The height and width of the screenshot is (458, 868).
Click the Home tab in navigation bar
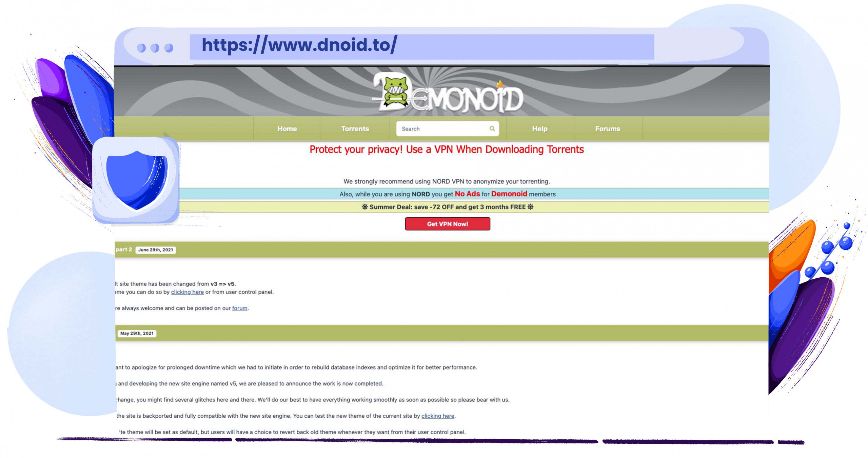pos(287,128)
